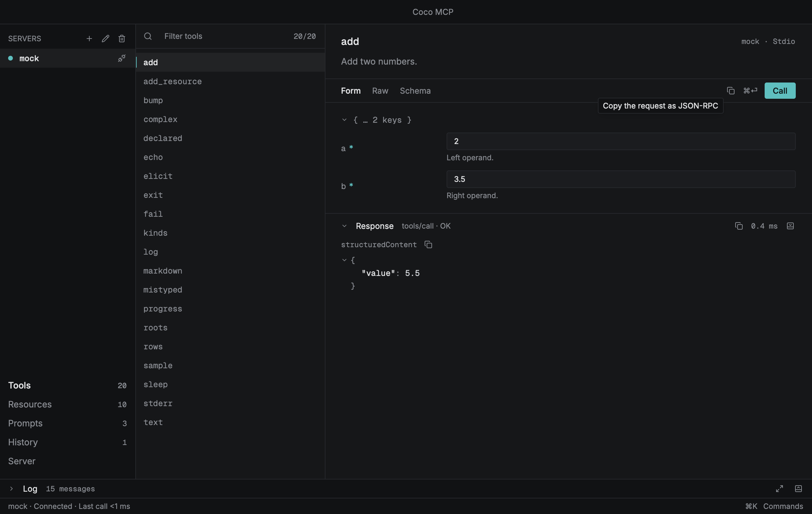Viewport: 812px width, 514px height.
Task: Click the disconnect plug icon beside mock
Action: 122,58
